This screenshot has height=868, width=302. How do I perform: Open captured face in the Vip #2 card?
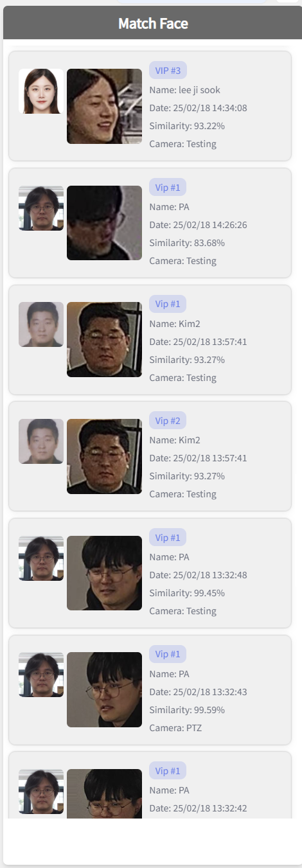pyautogui.click(x=104, y=456)
